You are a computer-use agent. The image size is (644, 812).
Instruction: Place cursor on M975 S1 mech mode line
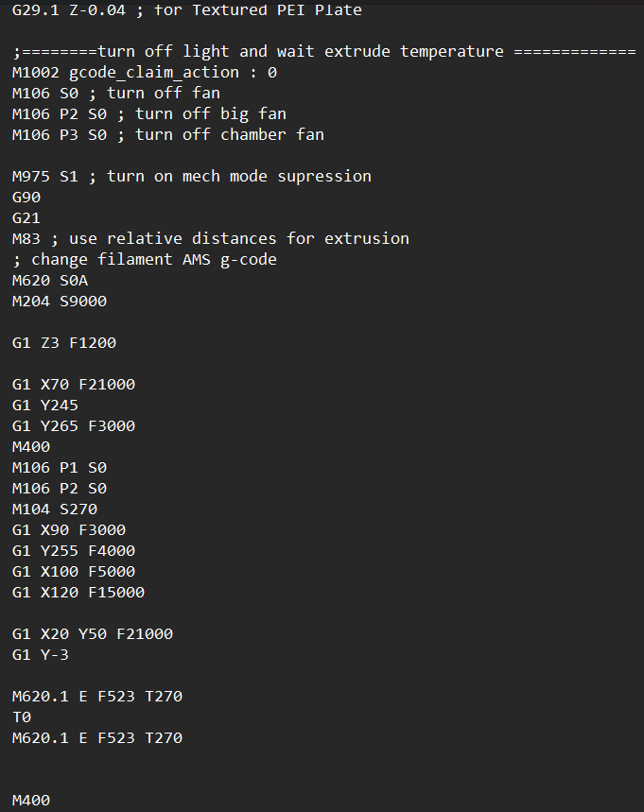point(191,176)
